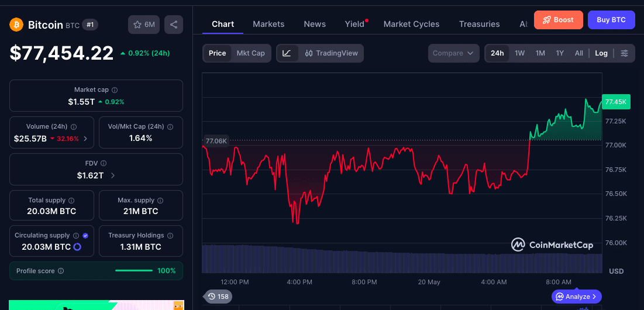This screenshot has width=644, height=310.
Task: Click the 1.64% Vol/Mkt Cap value
Action: pos(141,139)
